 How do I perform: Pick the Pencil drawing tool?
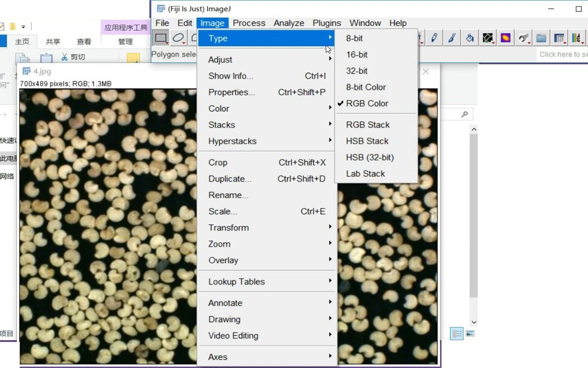(x=435, y=37)
